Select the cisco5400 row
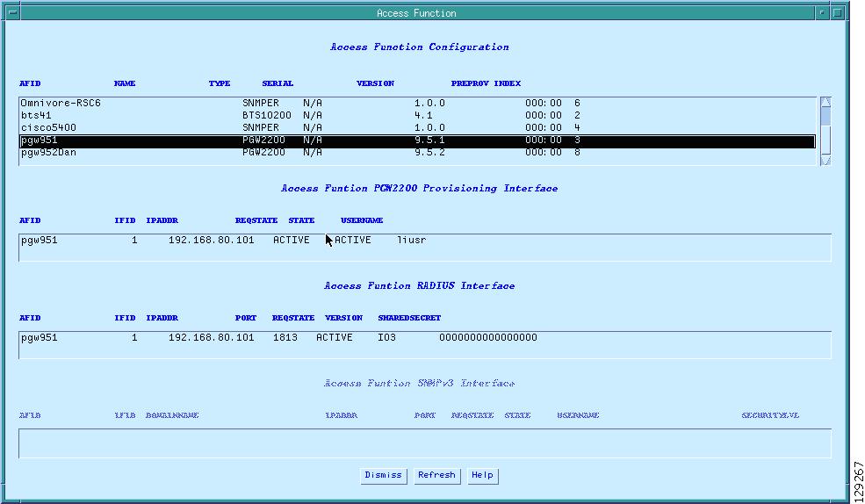 coord(418,127)
